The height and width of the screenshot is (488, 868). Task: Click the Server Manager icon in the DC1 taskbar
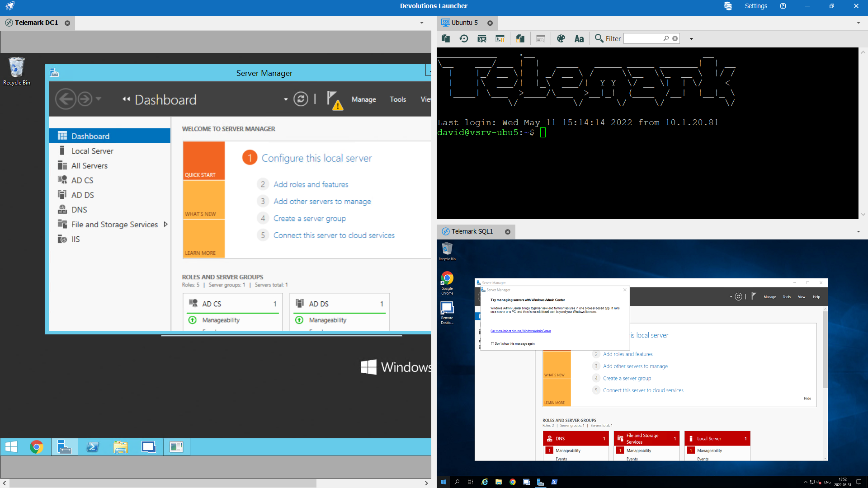[x=65, y=447]
